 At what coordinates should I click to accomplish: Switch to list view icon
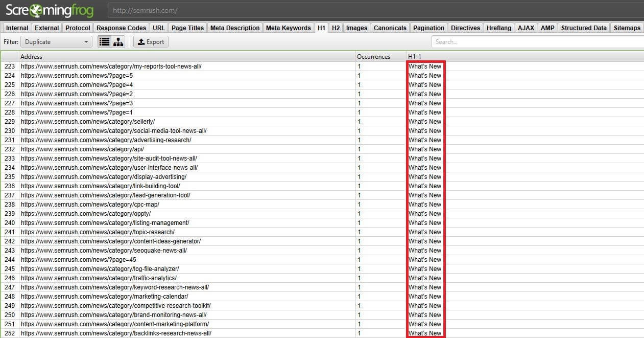coord(105,42)
